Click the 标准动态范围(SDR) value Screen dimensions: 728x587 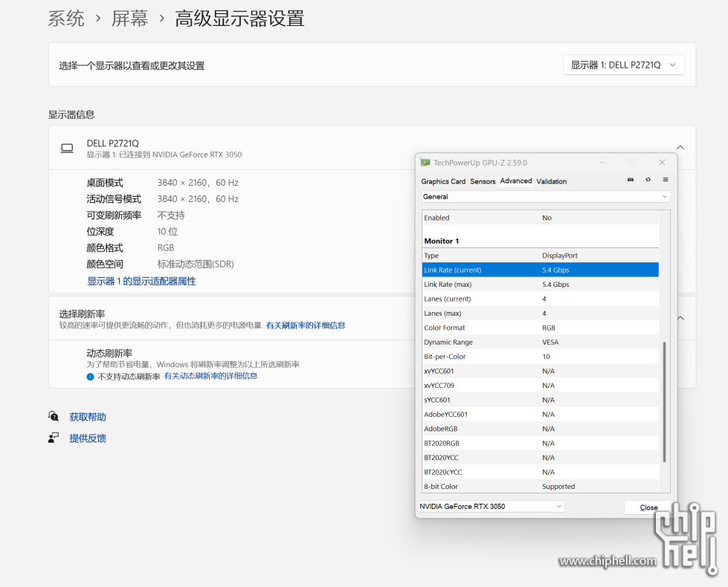click(196, 264)
